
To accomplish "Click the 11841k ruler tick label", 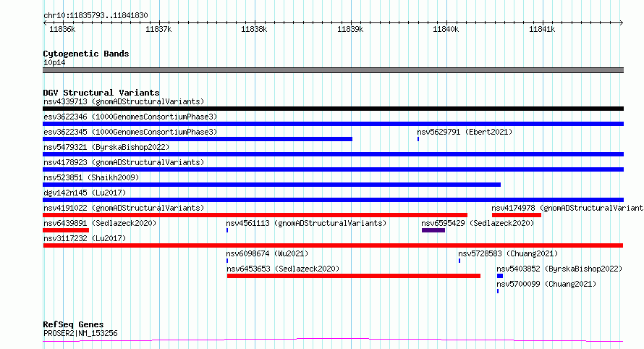I will coord(542,29).
